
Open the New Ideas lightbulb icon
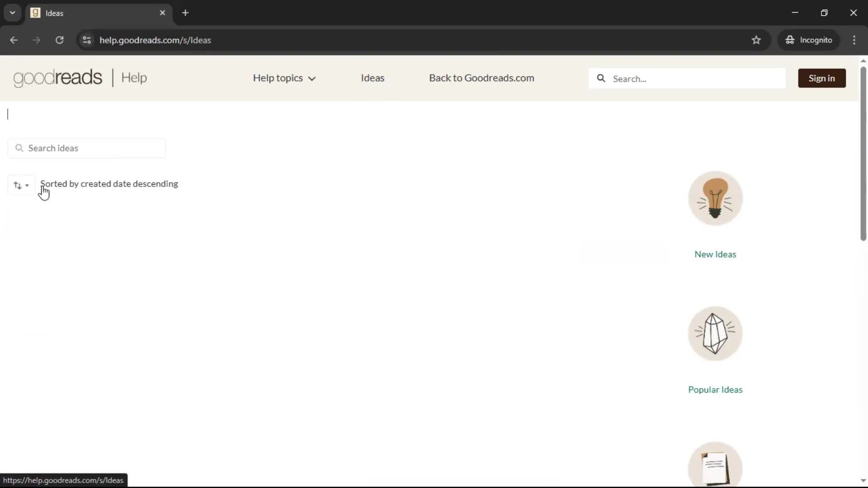[715, 198]
